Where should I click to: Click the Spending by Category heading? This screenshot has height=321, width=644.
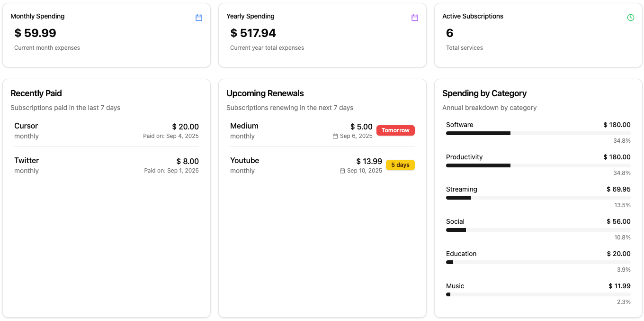(x=484, y=93)
